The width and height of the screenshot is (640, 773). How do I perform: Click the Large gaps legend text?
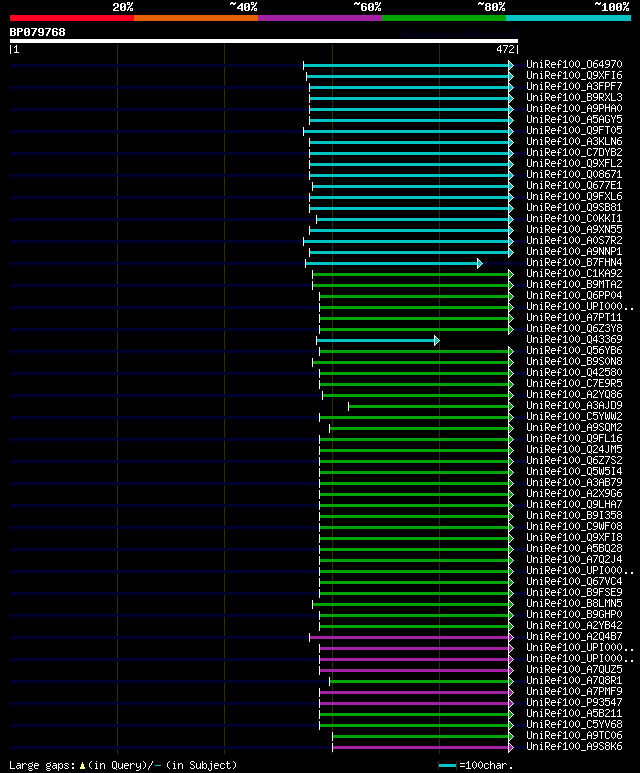[x=123, y=766]
